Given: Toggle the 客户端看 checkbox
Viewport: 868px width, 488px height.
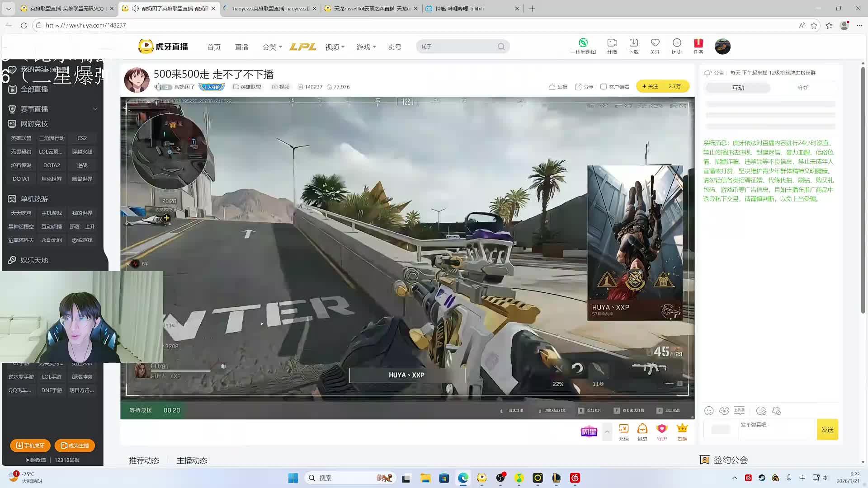Looking at the screenshot, I should pos(604,87).
